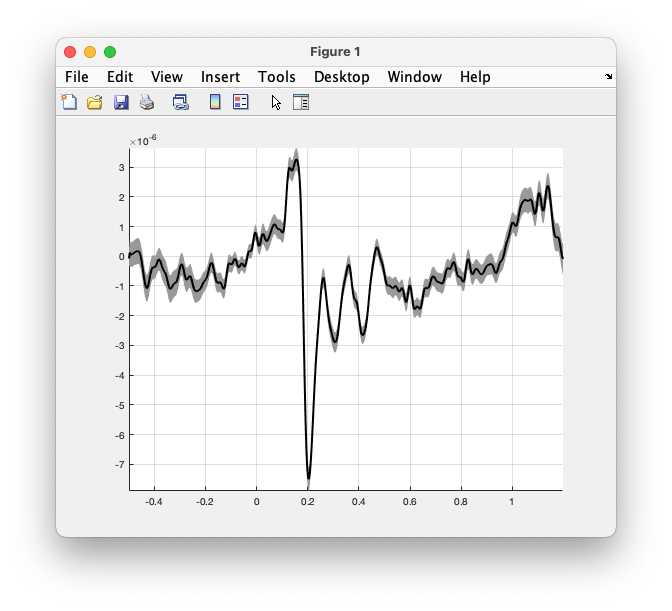Click the green zoom window button
Viewport: 672px width, 611px height.
110,52
